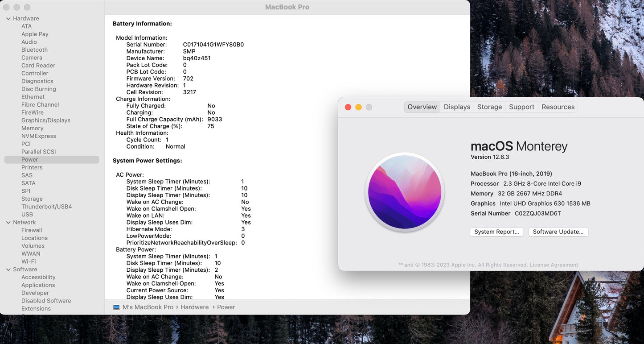Image resolution: width=644 pixels, height=344 pixels.
Task: Click M's MacBook Pro in path bar
Action: 148,307
